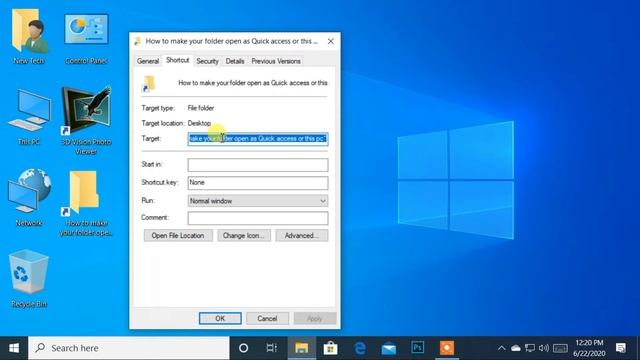Switch to the General tab

(148, 61)
